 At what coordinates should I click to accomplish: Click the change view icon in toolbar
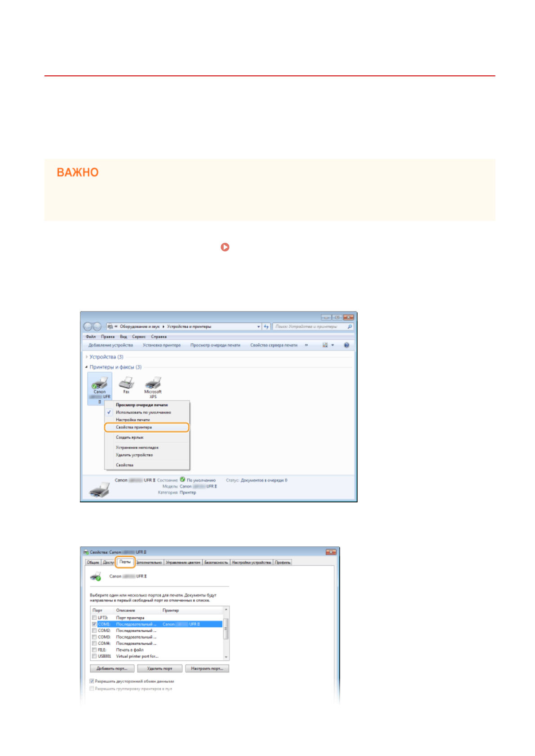coord(325,345)
